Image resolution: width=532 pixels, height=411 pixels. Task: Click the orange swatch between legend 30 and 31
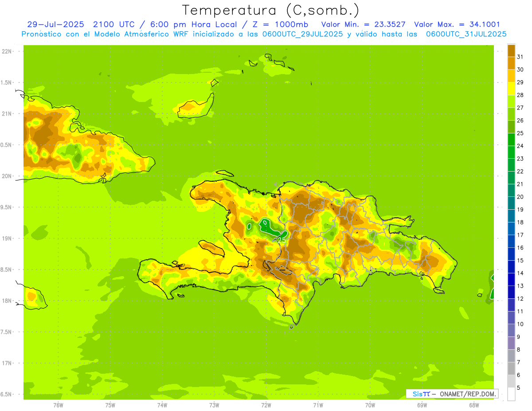pyautogui.click(x=511, y=63)
